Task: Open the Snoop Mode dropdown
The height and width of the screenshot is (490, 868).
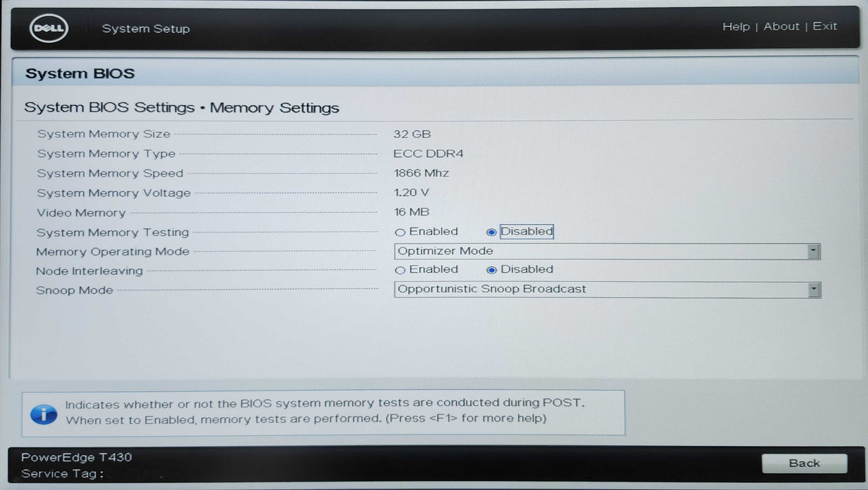Action: click(x=607, y=290)
